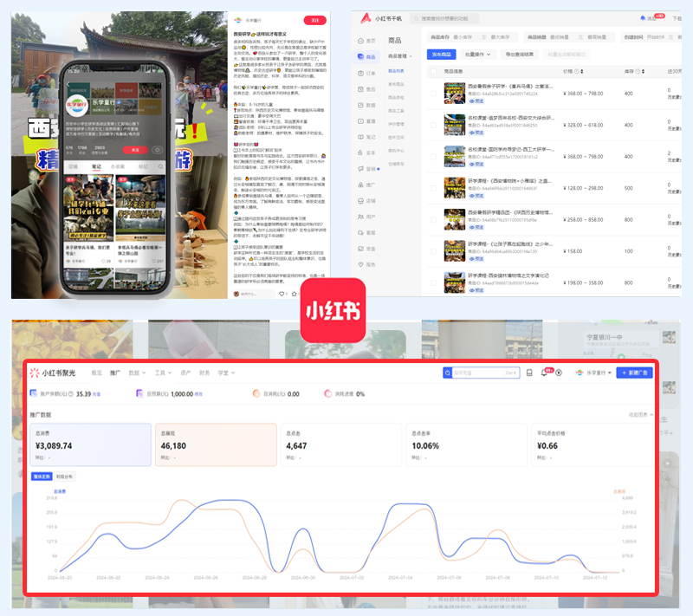Click the heart like icon under the note
693x616 pixels.
(x=282, y=294)
